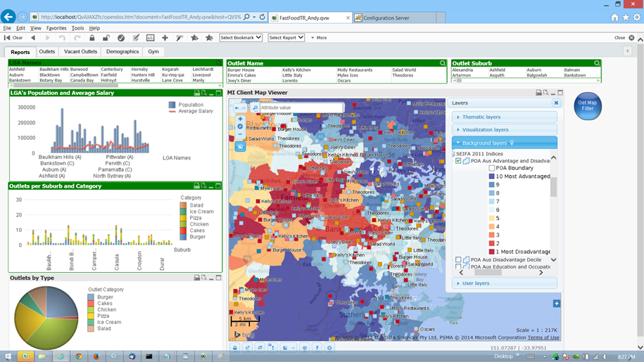Open the Select Report dropdown
This screenshot has height=362, width=644.
pos(286,38)
